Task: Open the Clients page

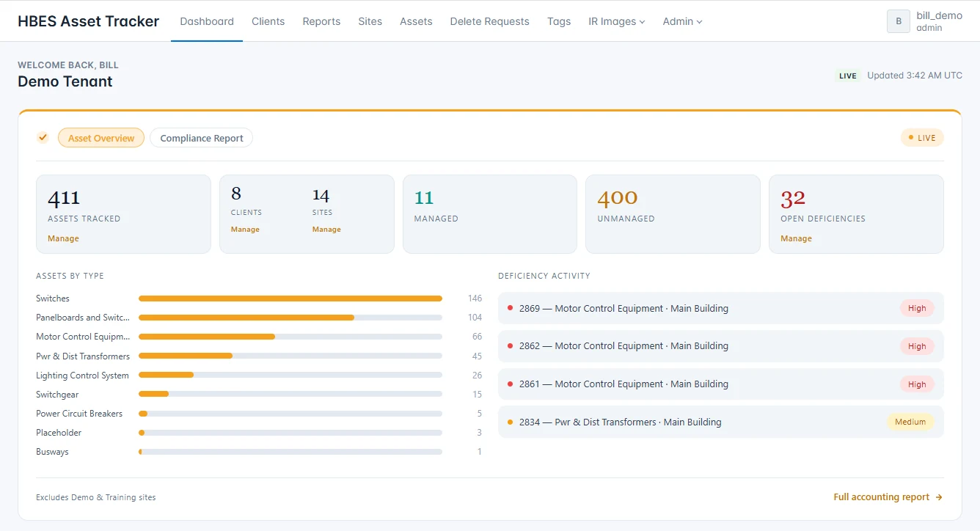Action: tap(268, 21)
